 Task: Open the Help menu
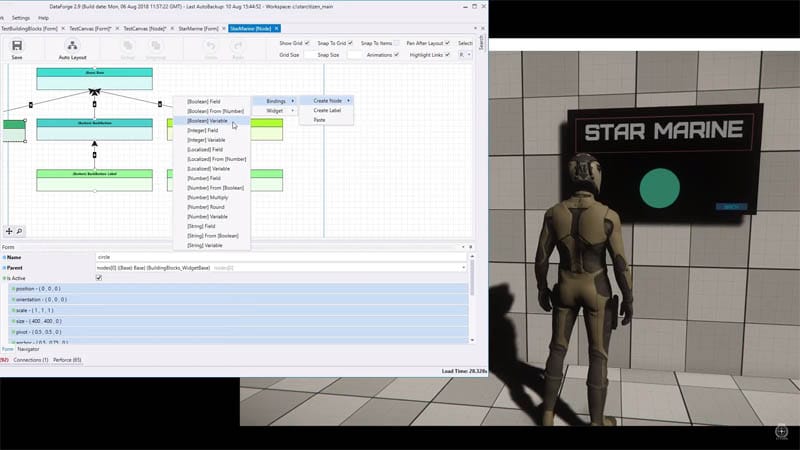click(43, 18)
